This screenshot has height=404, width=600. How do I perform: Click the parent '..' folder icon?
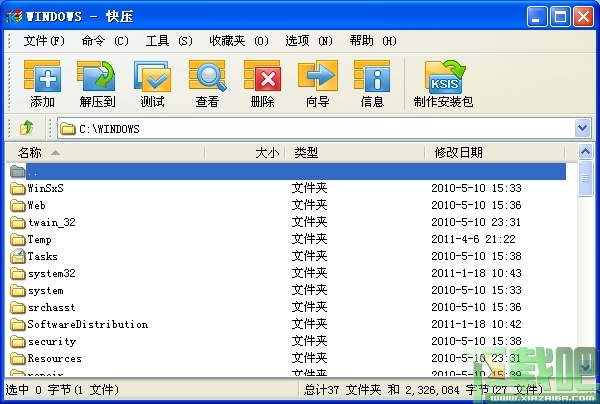(18, 171)
